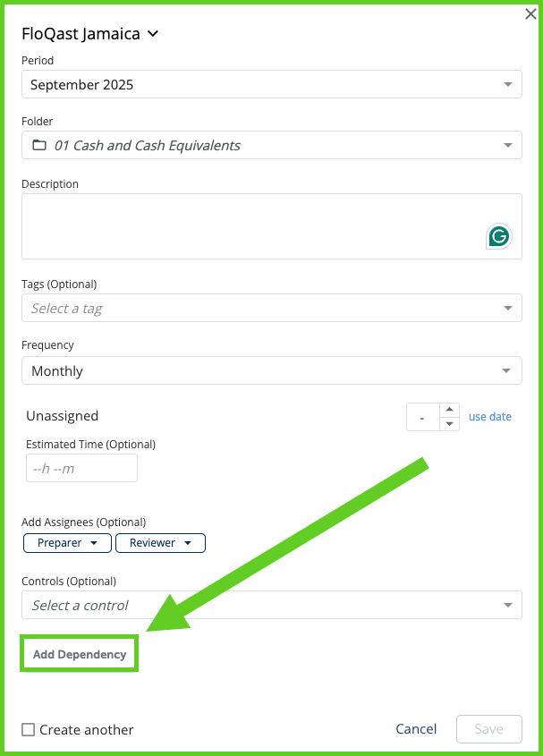Click the folder icon in Folder field
Screen dimensions: 543x756
pyautogui.click(x=39, y=145)
